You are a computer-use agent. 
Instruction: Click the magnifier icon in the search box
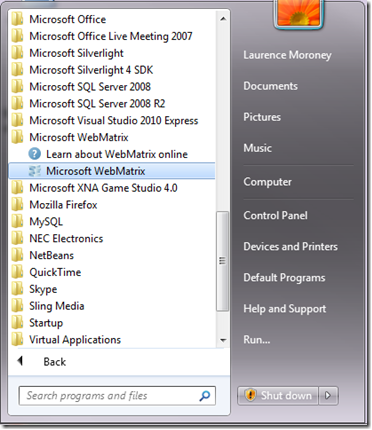tap(205, 396)
